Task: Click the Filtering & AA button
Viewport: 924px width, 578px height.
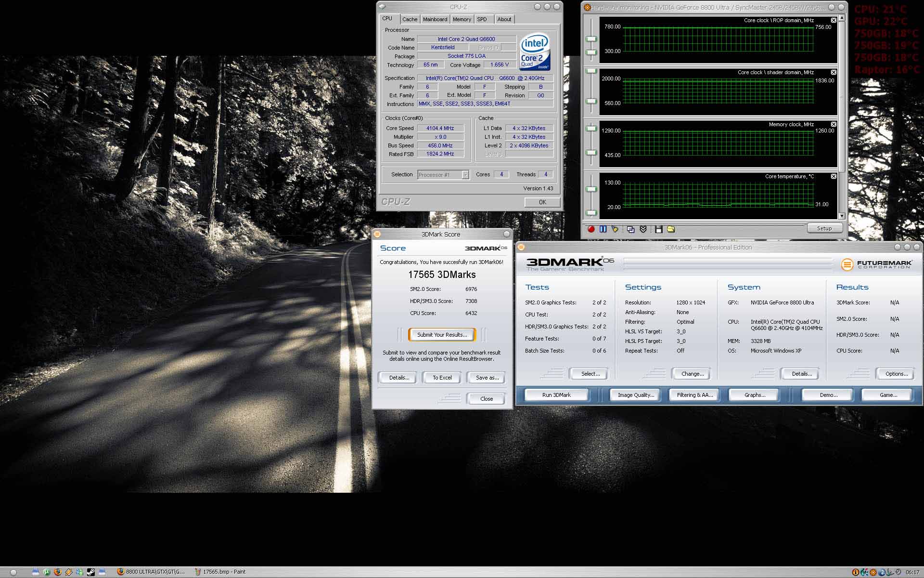Action: (694, 395)
